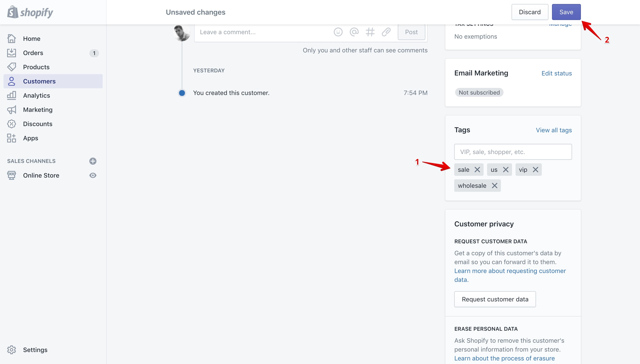The height and width of the screenshot is (364, 640).
Task: Click the customer created timeline dot
Action: click(182, 93)
